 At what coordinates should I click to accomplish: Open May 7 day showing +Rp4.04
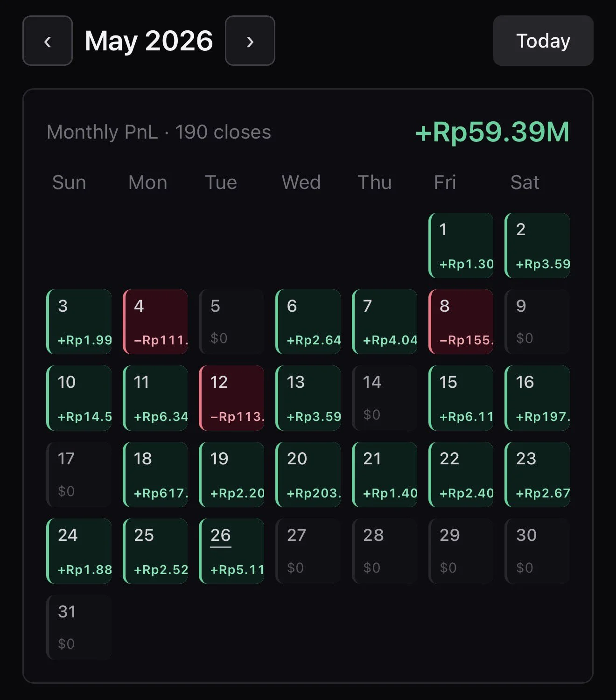point(385,322)
